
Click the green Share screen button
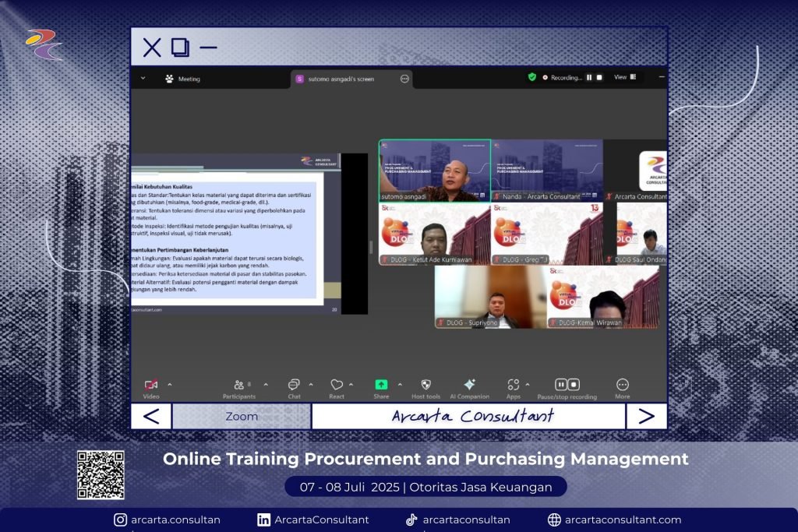(x=381, y=385)
